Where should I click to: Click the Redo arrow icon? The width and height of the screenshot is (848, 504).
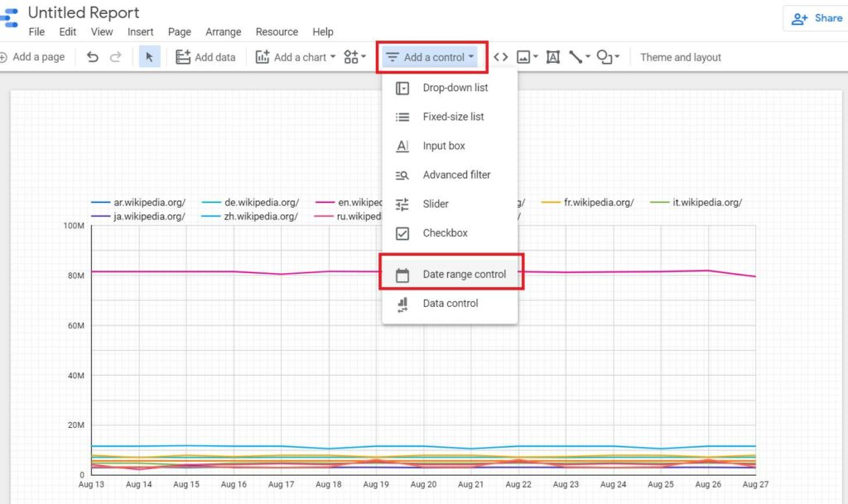click(x=115, y=57)
